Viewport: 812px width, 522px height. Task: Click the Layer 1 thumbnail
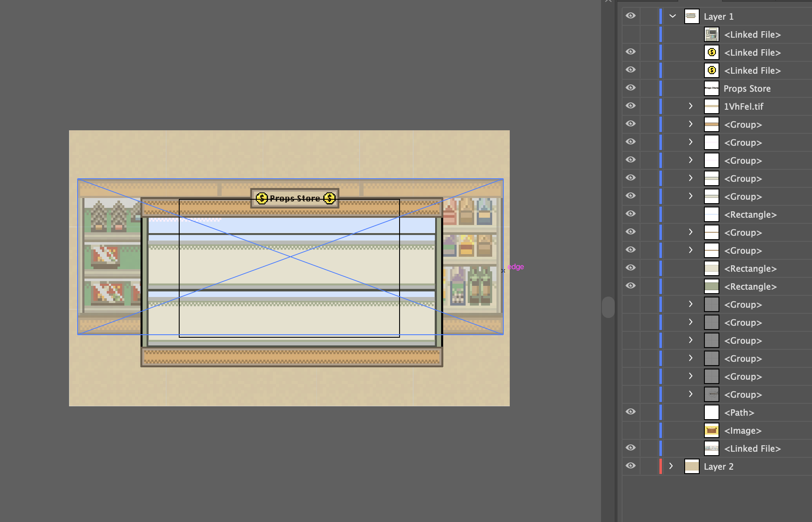(692, 16)
